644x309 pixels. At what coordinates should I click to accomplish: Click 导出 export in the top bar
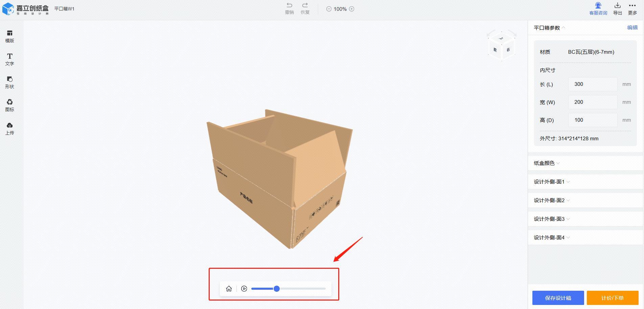[617, 9]
